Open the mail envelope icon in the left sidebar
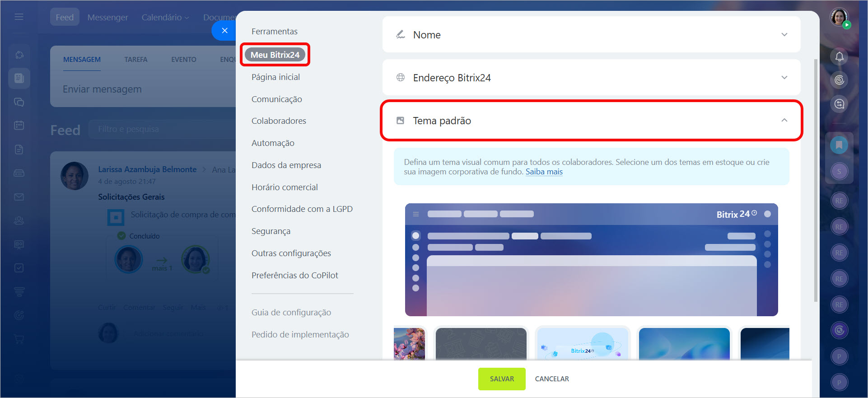Image resolution: width=868 pixels, height=398 pixels. [19, 197]
